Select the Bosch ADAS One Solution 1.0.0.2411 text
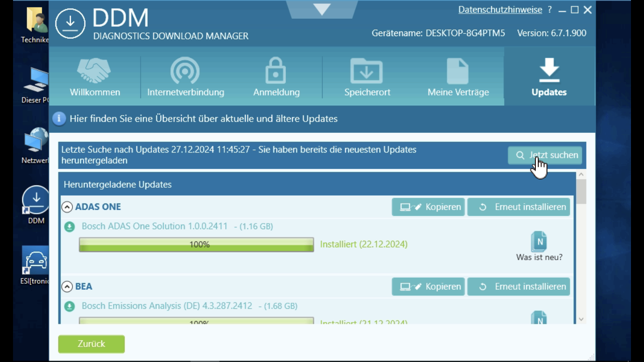 point(154,226)
